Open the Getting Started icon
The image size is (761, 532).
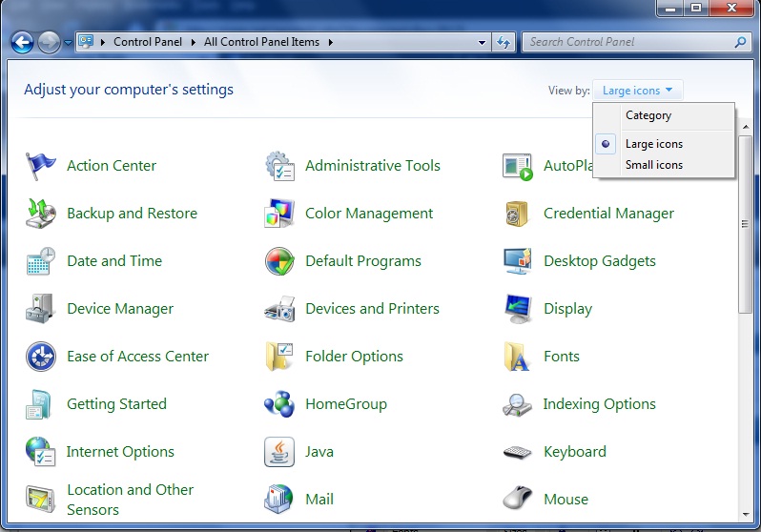(x=39, y=404)
